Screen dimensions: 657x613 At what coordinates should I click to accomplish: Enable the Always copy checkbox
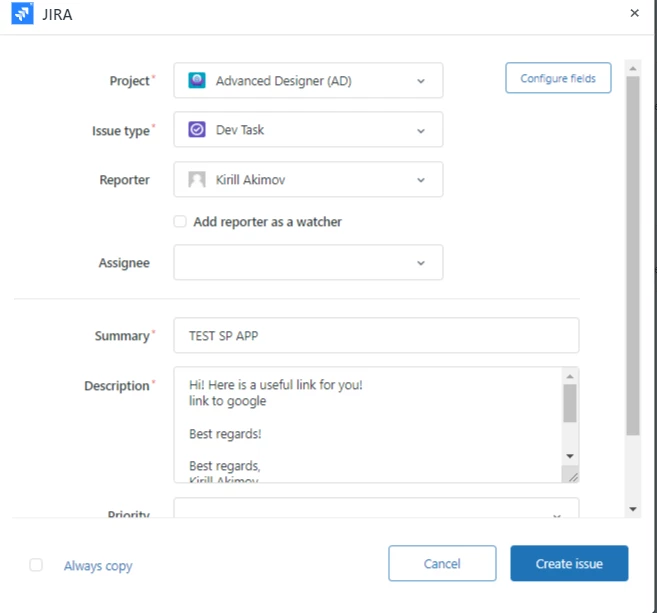[x=36, y=565]
